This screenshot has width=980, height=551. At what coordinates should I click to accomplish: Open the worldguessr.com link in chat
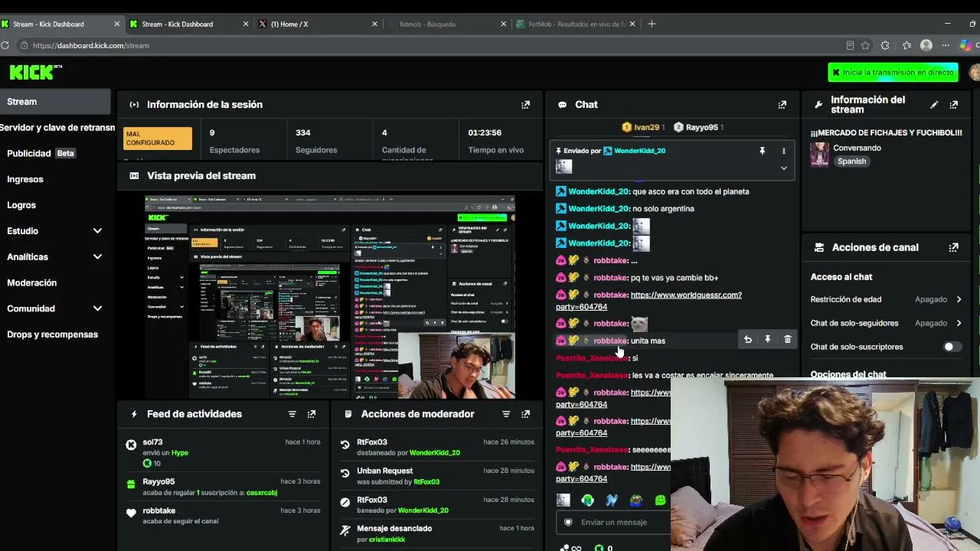(x=648, y=301)
